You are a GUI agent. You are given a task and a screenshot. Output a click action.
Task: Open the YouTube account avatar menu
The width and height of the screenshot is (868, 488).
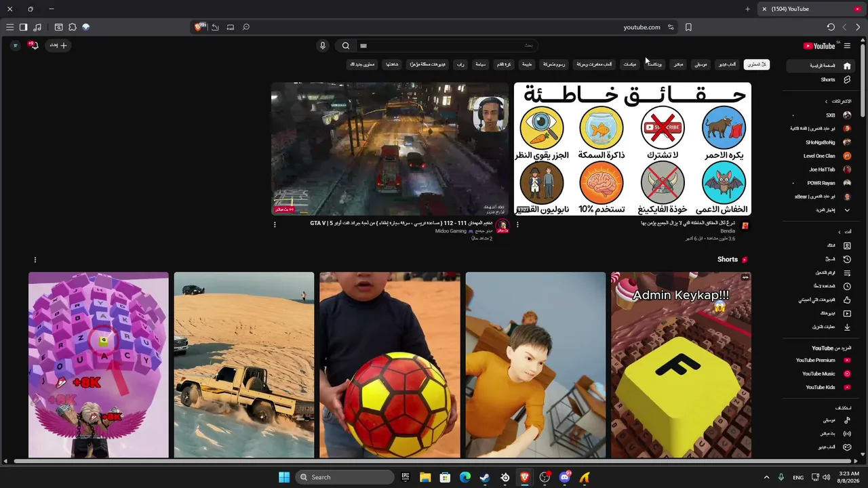[x=15, y=45]
